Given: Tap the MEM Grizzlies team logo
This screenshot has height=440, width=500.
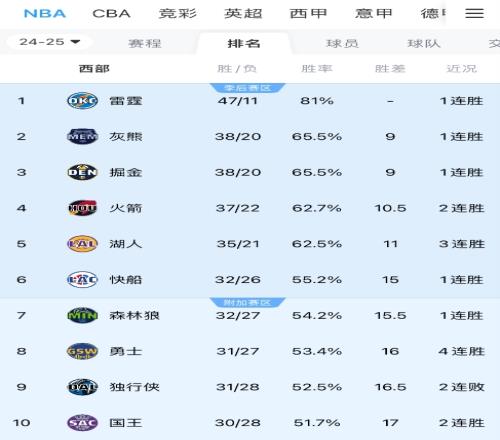Looking at the screenshot, I should pos(82,136).
